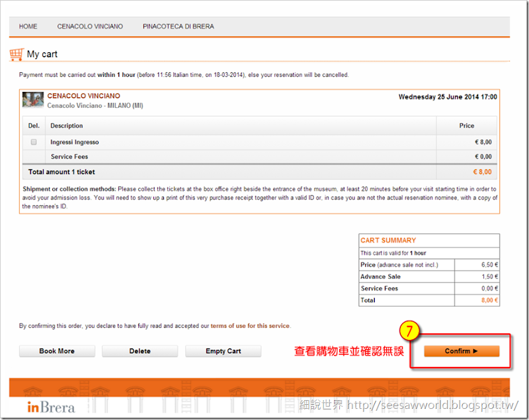529x420 pixels.
Task: Click the Cenacolo Vinciano - MILANO (MI) venue text
Action: coord(95,106)
